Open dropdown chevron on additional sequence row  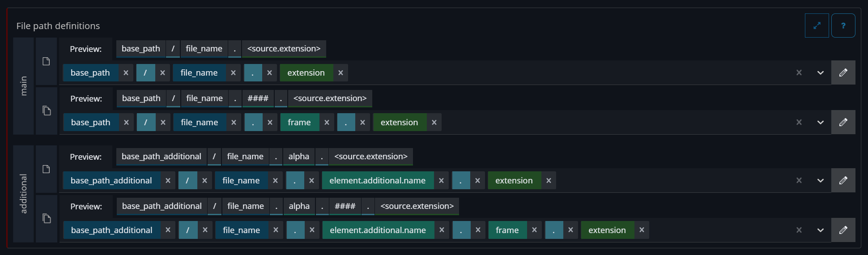[820, 230]
